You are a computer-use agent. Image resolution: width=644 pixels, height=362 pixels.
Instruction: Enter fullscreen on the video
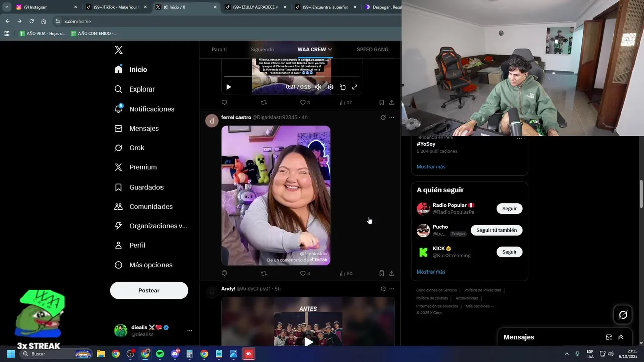[x=355, y=87]
